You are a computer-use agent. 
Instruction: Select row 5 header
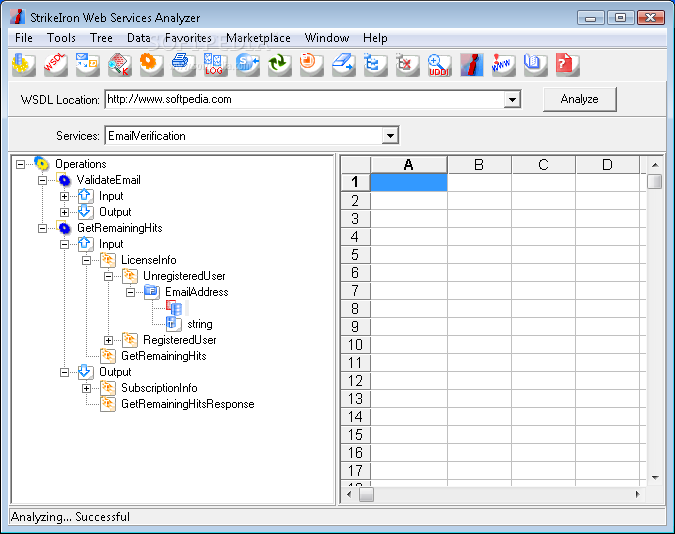click(355, 255)
